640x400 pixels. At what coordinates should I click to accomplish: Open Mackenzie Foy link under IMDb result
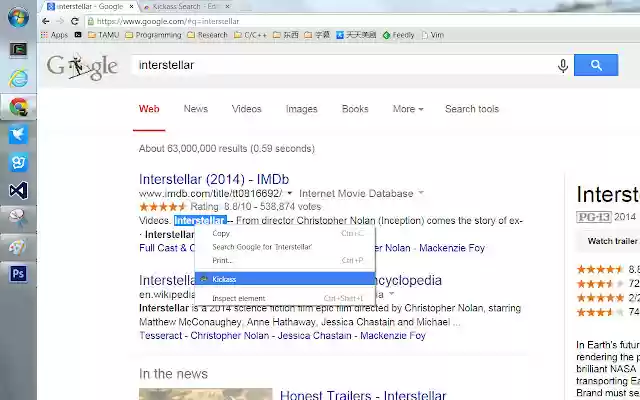click(452, 248)
